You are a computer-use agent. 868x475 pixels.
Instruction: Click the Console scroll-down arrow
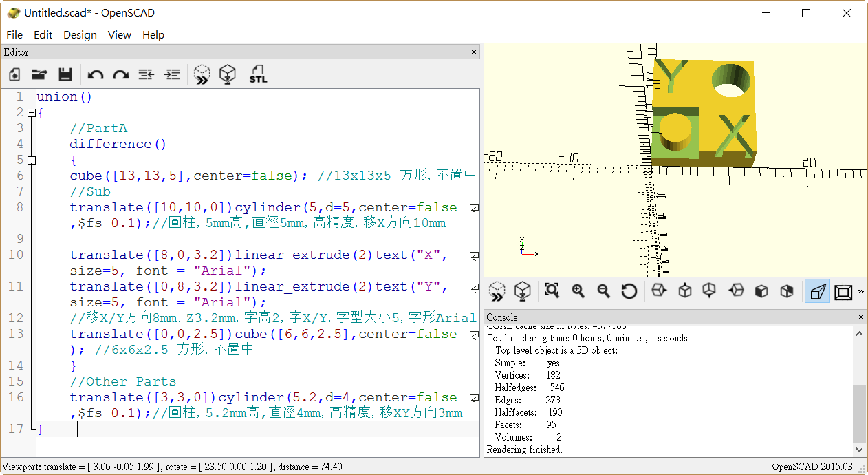pos(860,450)
